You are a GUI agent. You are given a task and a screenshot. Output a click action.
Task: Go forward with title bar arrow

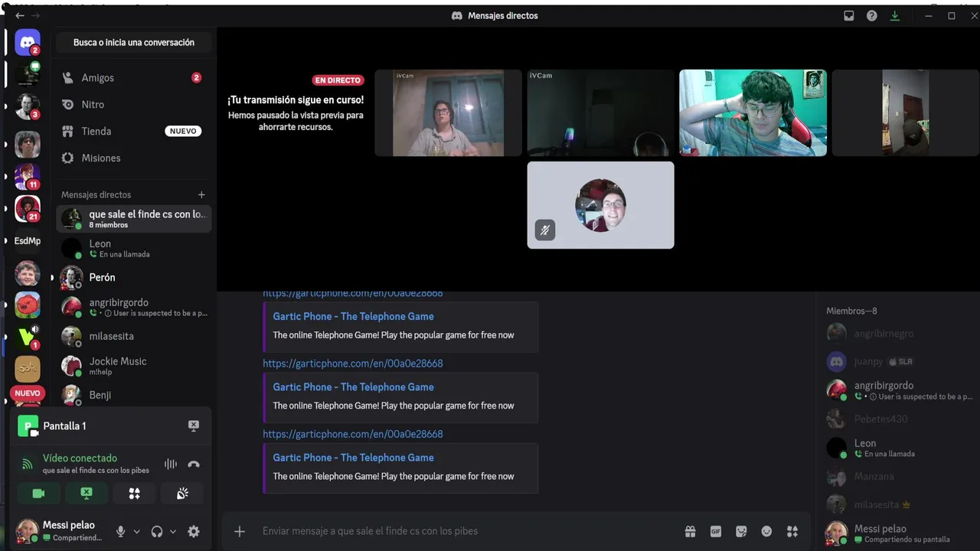click(x=36, y=15)
